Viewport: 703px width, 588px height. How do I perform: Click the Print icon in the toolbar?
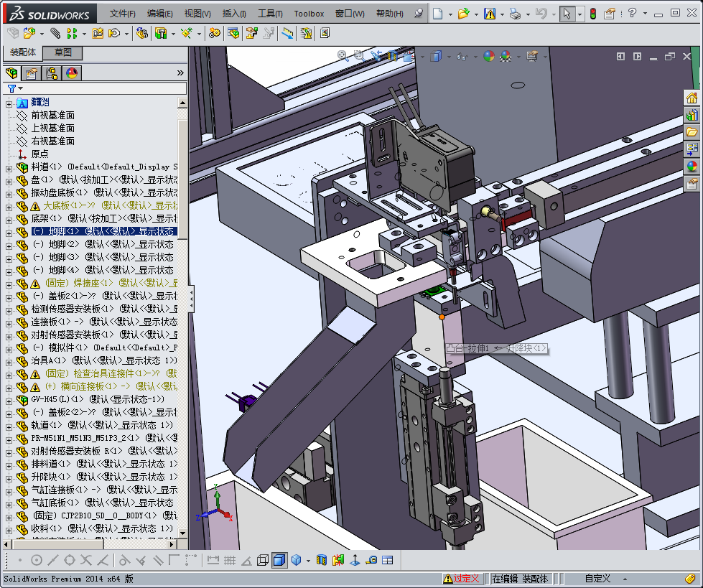click(x=514, y=14)
